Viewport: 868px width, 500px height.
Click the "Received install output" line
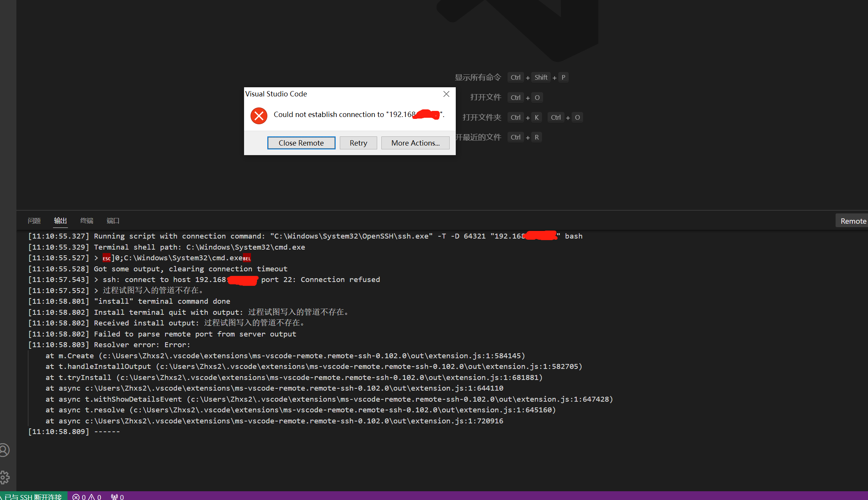[x=167, y=323]
